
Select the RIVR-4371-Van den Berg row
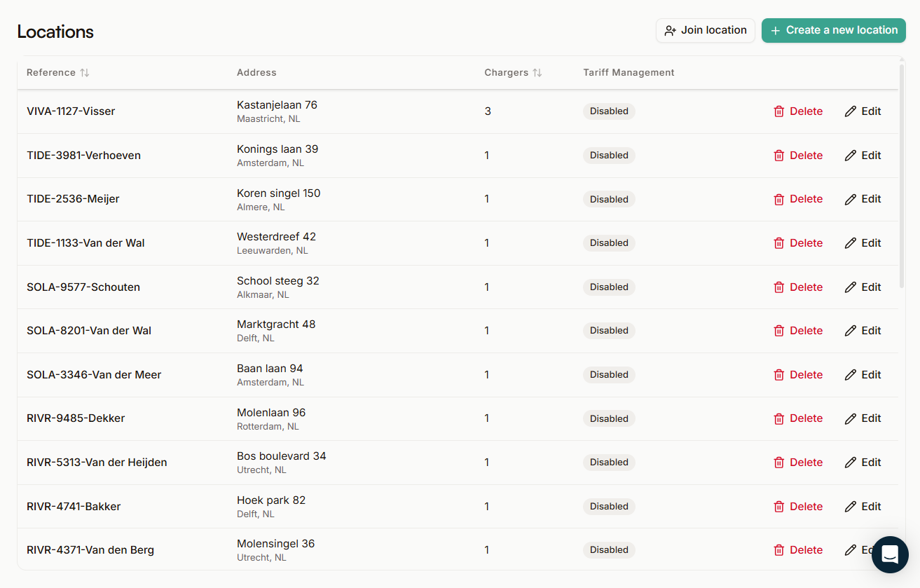coord(90,549)
